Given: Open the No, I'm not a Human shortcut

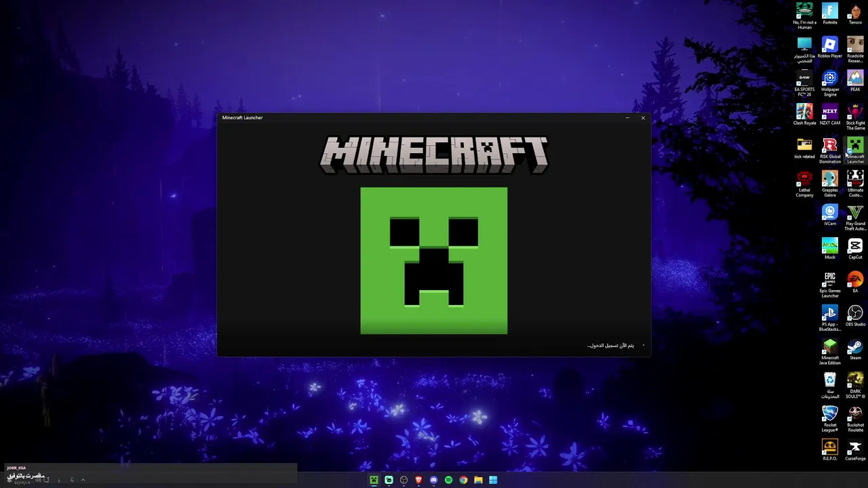Looking at the screenshot, I should (804, 16).
